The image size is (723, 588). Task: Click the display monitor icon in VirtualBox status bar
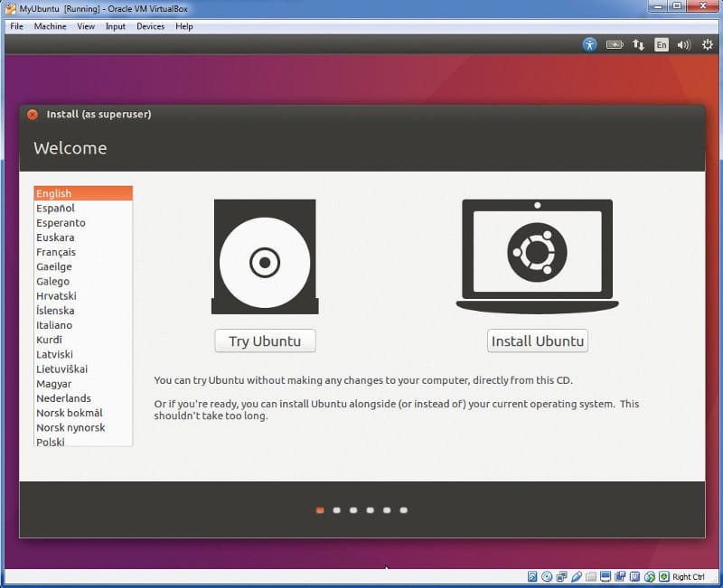[605, 576]
